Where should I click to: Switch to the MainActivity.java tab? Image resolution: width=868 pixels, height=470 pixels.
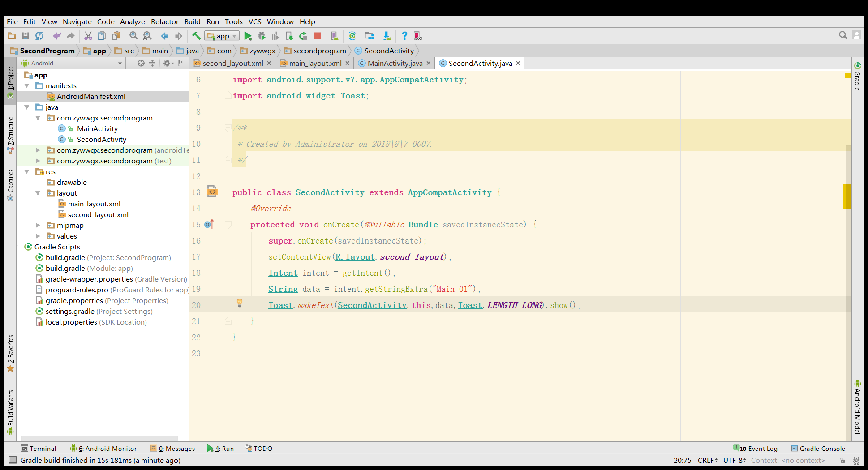395,63
